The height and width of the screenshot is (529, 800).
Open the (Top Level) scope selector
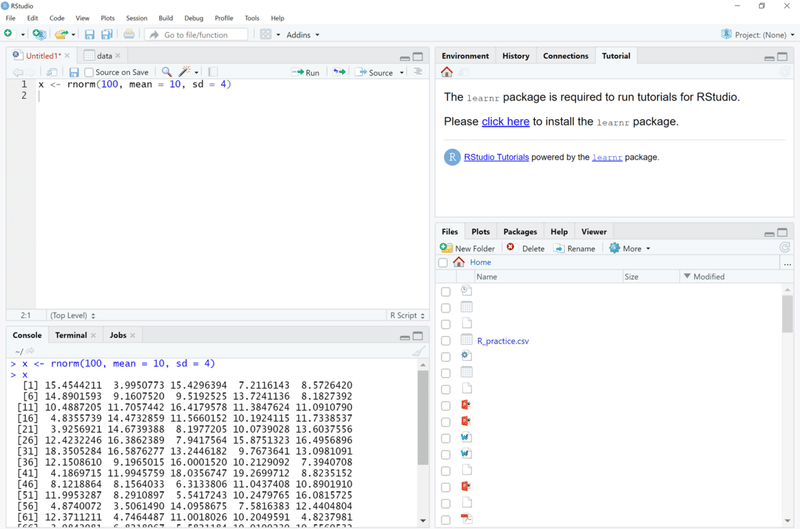pos(72,315)
